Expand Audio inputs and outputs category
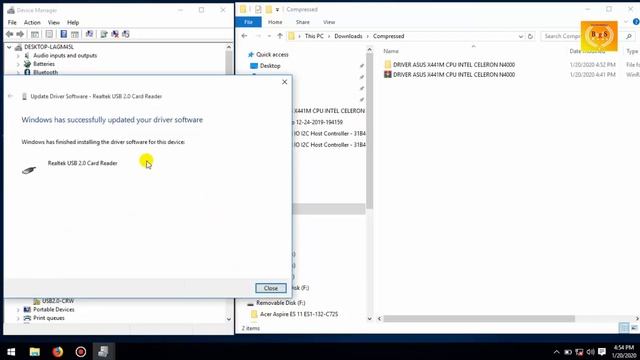Image resolution: width=640 pixels, height=360 pixels. coord(18,56)
